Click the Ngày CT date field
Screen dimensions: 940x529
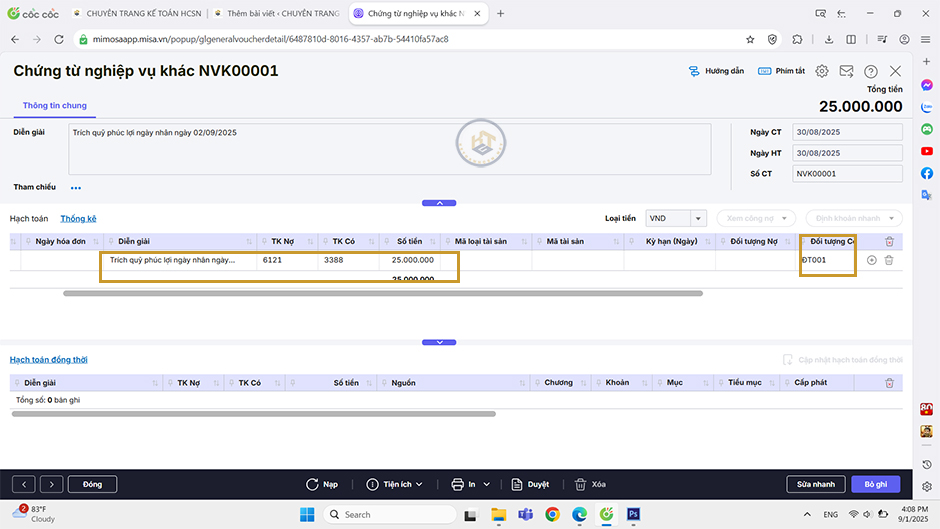846,132
